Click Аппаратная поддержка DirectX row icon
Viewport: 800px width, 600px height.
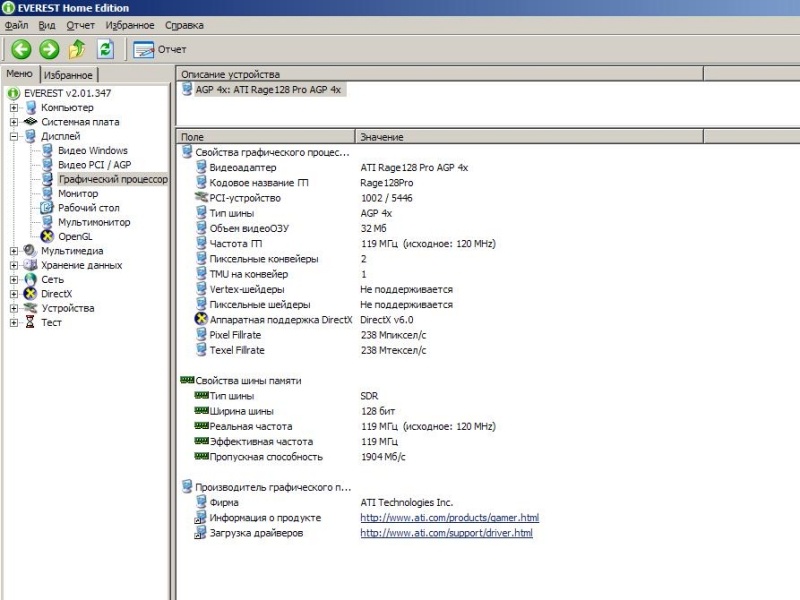201,319
